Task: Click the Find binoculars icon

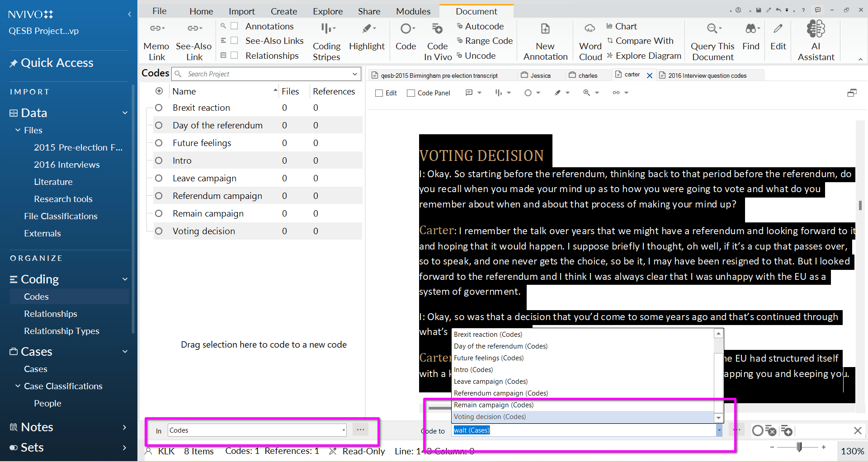Action: (x=750, y=29)
